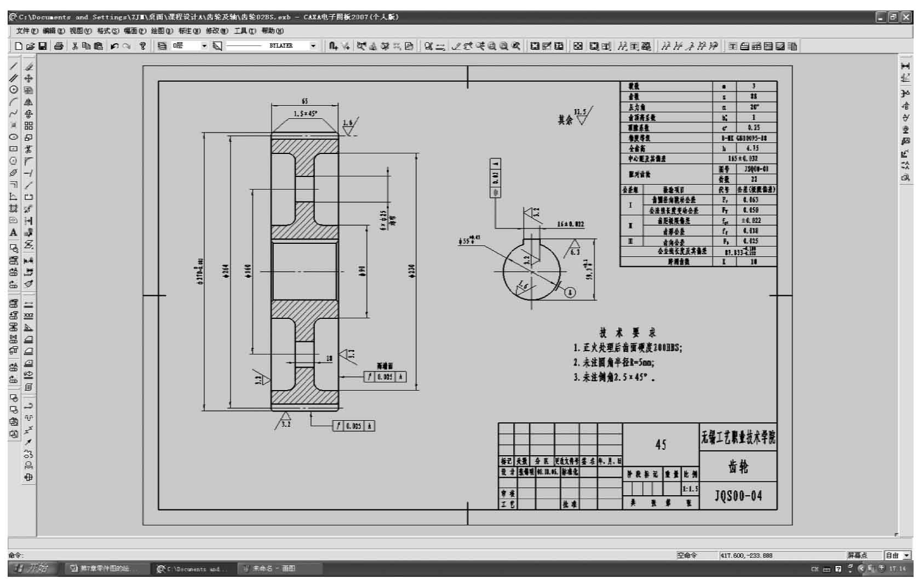Click the Save file icon
Screen dimensions: 924x584
[43, 47]
